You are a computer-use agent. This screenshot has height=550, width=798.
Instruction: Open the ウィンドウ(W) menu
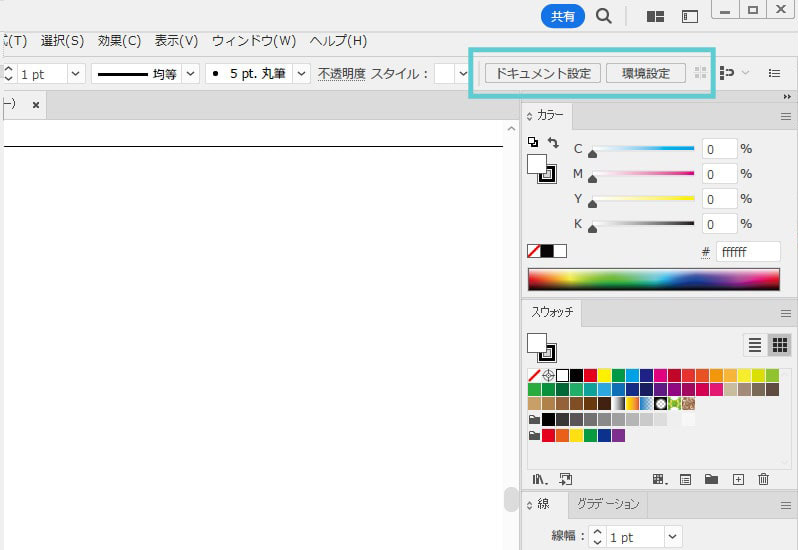coord(254,41)
